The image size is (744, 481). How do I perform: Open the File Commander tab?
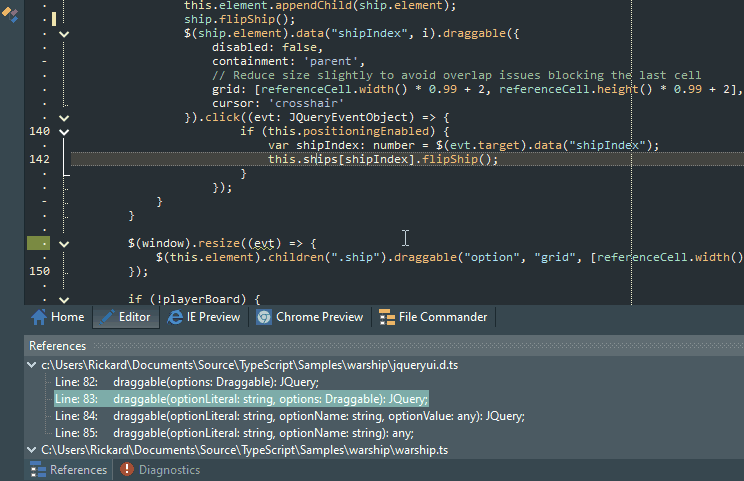433,317
